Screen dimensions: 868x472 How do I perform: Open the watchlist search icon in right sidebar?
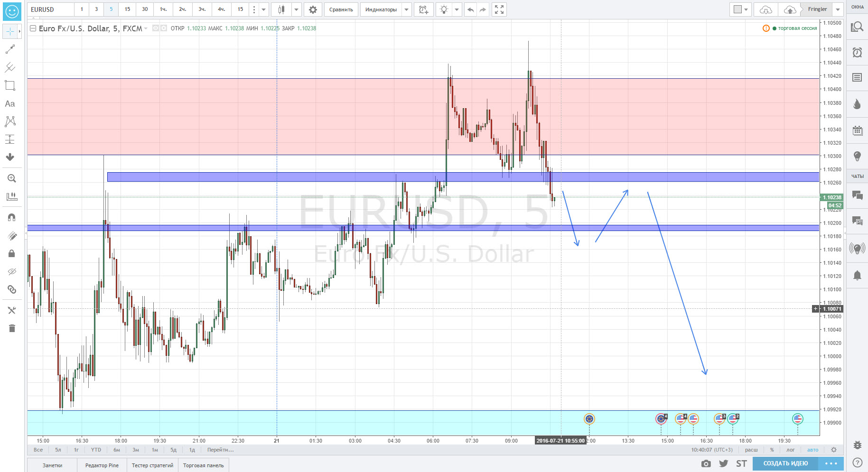tap(857, 27)
